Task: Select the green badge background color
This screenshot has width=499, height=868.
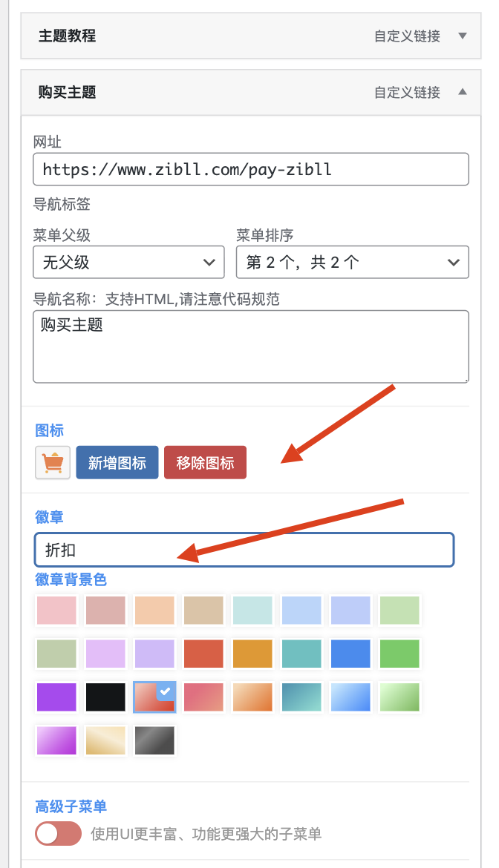Action: [399, 654]
